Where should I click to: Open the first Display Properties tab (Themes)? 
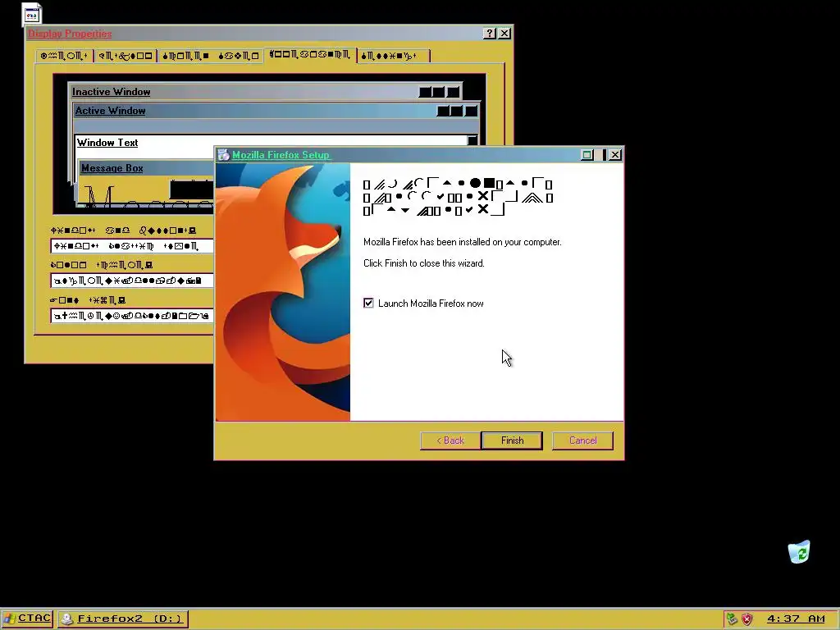(64, 56)
